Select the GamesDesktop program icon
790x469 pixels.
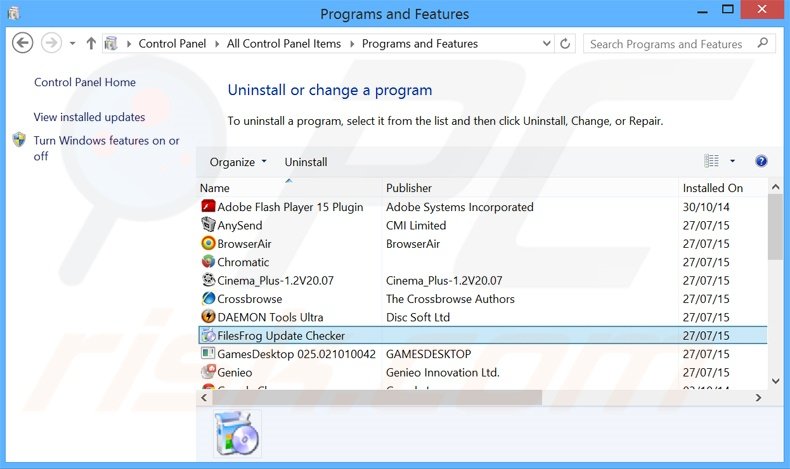coord(208,353)
